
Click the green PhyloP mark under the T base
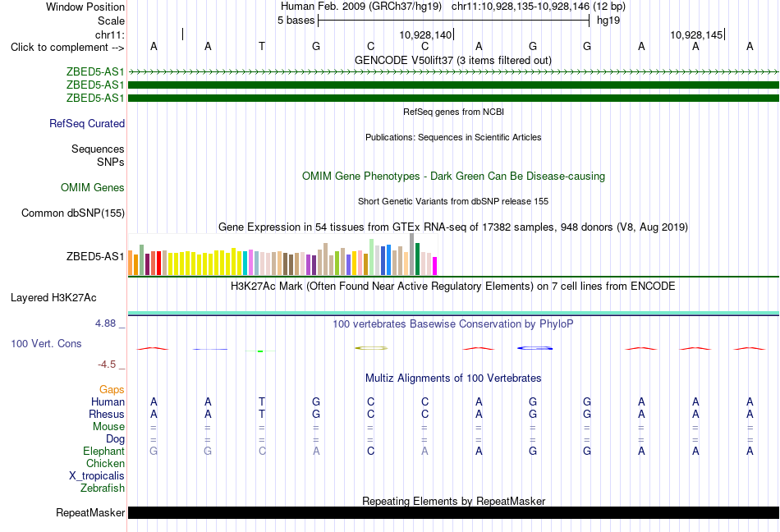tap(260, 351)
